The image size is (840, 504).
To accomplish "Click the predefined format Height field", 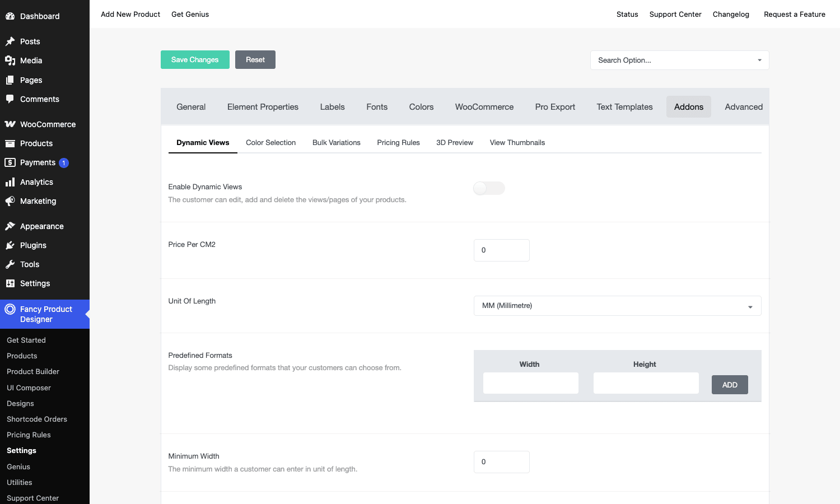I will (x=646, y=383).
